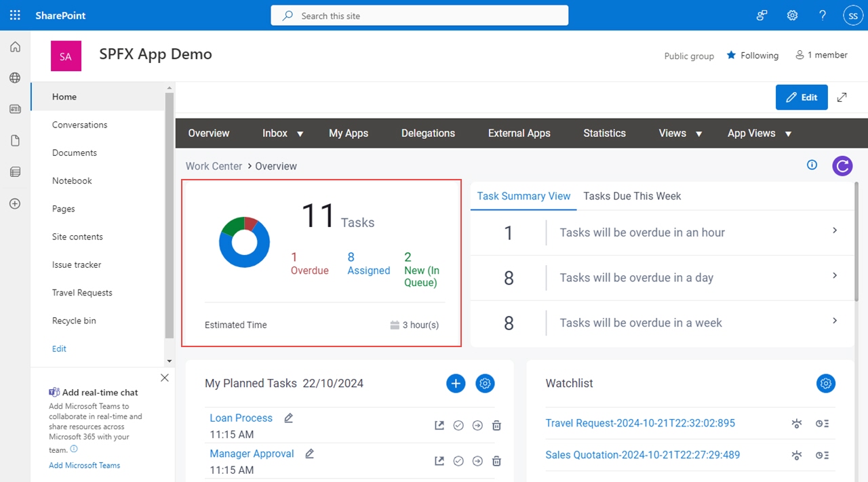Screen dimensions: 868x482
Task: Open Travel Request timeline details icon
Action: pos(823,424)
